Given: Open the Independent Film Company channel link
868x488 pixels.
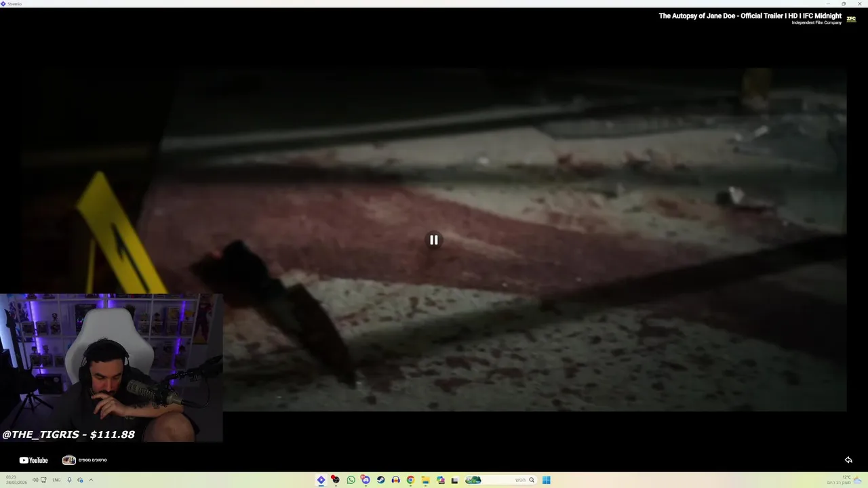Looking at the screenshot, I should (x=816, y=23).
